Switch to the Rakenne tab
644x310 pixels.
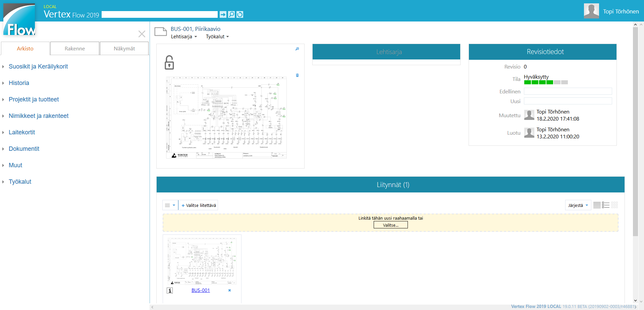[x=75, y=49]
